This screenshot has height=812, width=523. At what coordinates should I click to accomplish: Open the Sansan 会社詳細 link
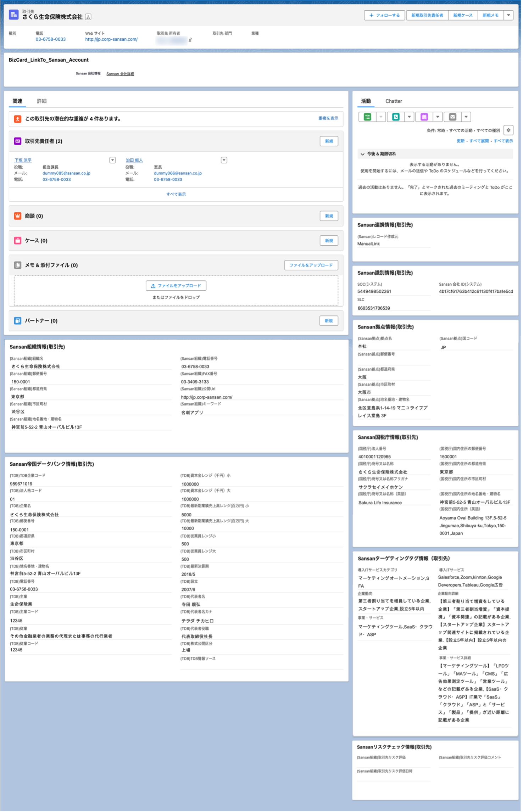coord(120,74)
